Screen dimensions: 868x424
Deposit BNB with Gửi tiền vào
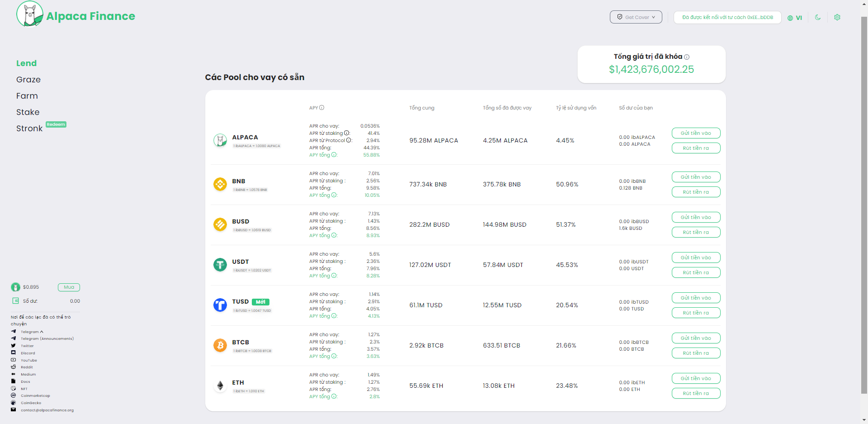tap(696, 177)
